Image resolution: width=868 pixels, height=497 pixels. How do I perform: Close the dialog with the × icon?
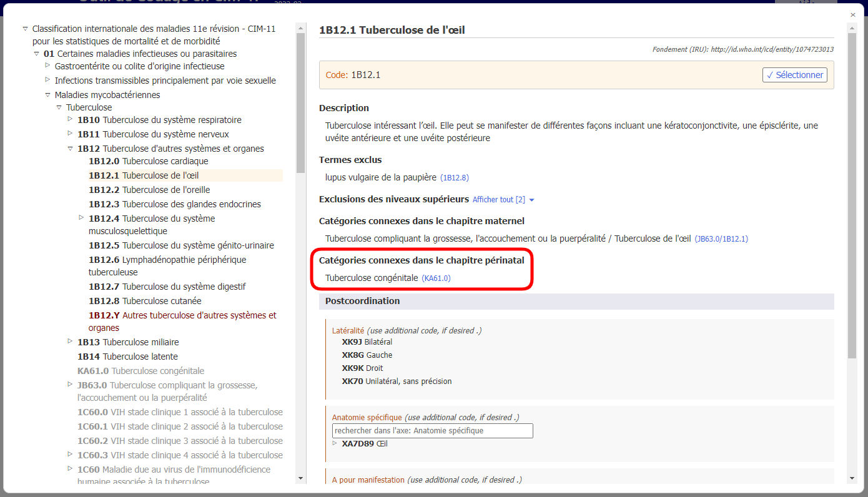[x=853, y=14]
